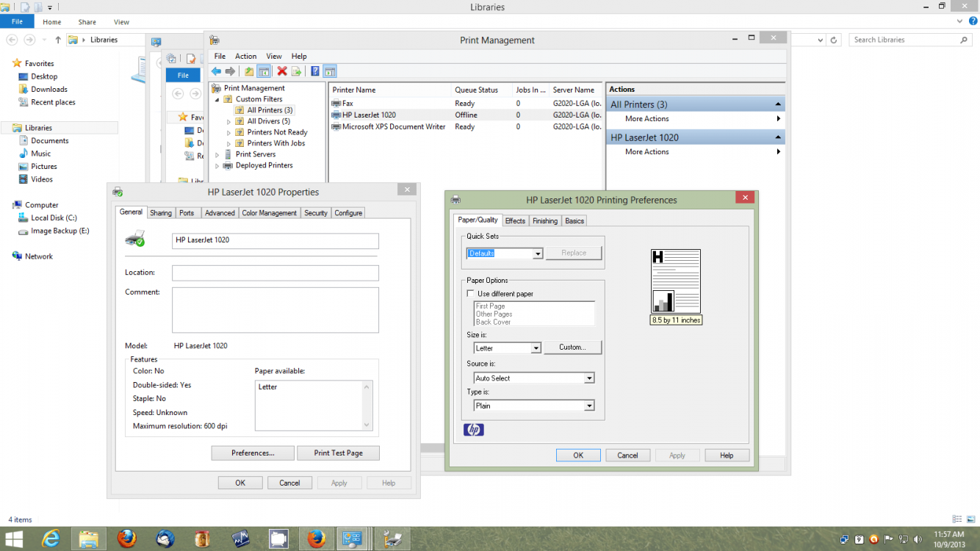The height and width of the screenshot is (551, 980).
Task: Switch to the Basics tab
Action: tap(574, 221)
